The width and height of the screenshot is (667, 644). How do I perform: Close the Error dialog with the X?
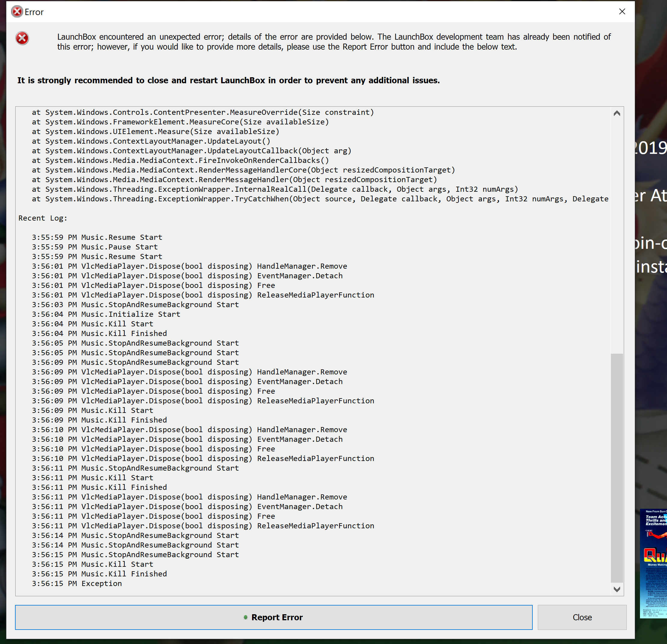coord(622,12)
